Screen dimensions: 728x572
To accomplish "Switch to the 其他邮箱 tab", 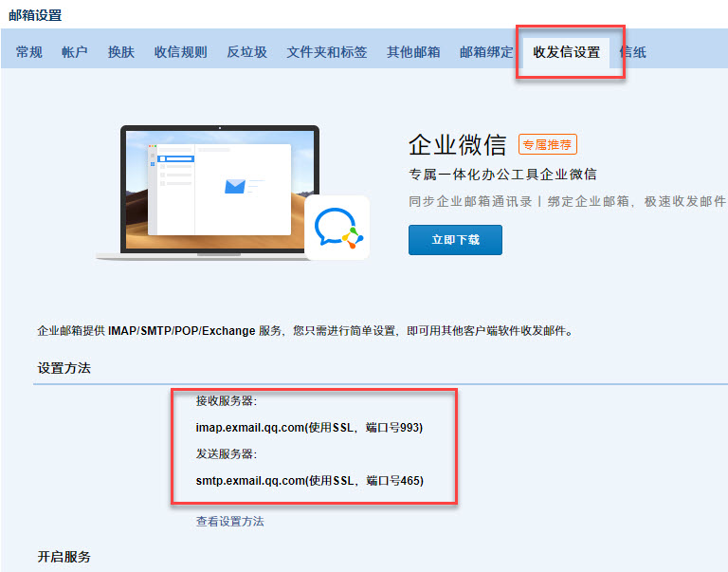I will click(413, 52).
